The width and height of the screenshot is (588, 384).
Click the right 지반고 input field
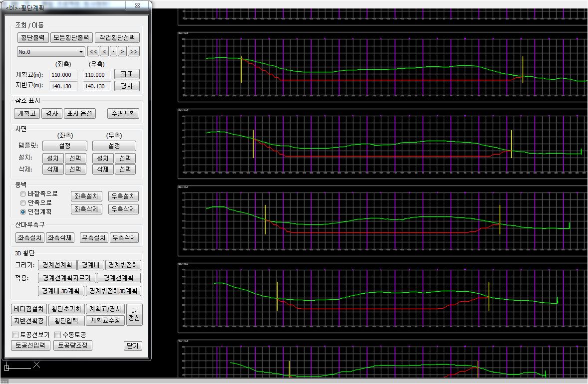click(x=97, y=86)
